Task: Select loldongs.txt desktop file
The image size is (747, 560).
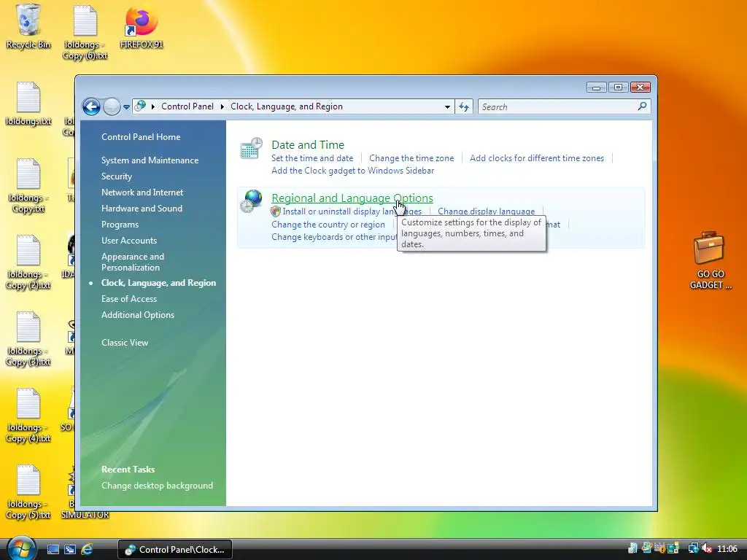Action: pos(28,104)
